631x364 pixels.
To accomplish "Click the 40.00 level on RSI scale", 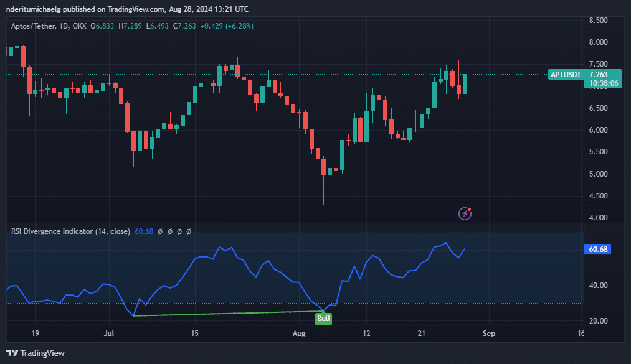I will pyautogui.click(x=599, y=286).
